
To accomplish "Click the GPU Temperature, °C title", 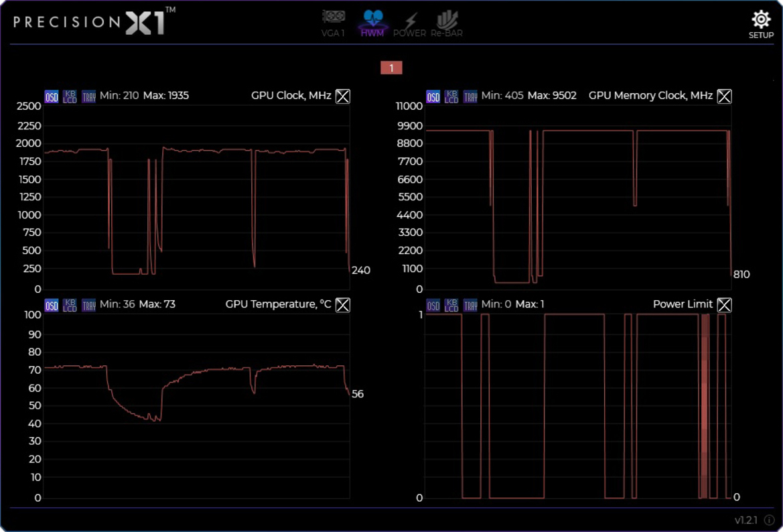I will pyautogui.click(x=278, y=304).
